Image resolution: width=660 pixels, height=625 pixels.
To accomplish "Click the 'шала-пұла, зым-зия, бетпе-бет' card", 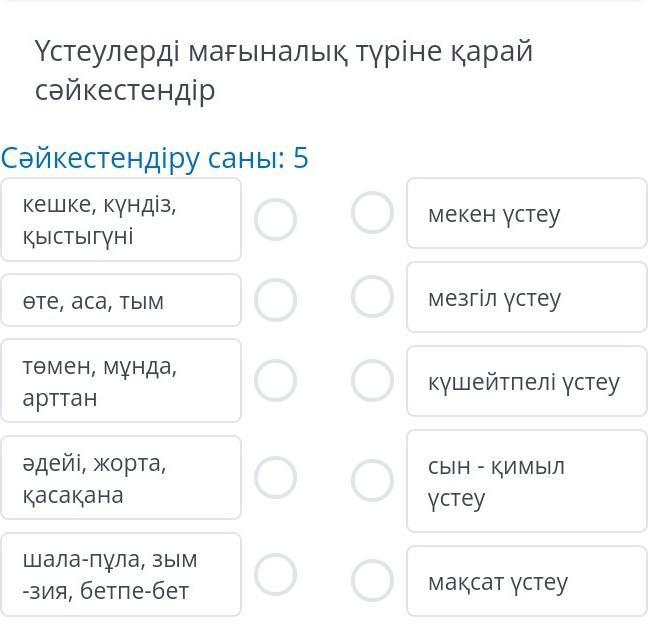I will (x=121, y=575).
